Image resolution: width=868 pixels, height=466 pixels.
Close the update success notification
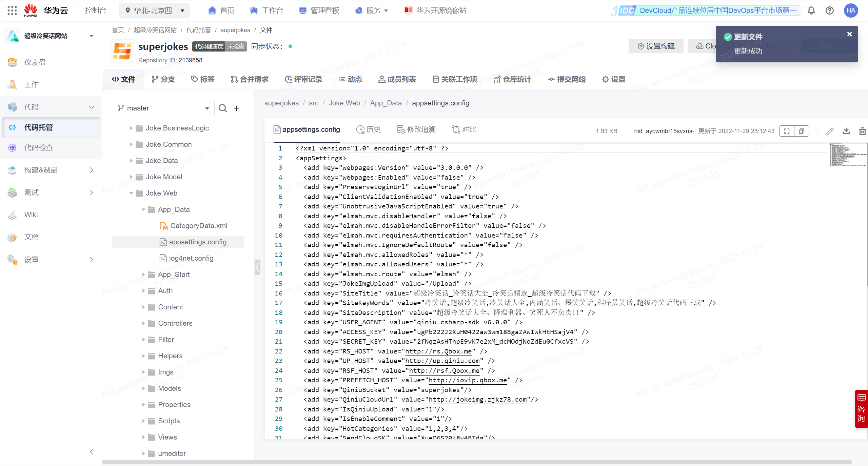tap(849, 34)
